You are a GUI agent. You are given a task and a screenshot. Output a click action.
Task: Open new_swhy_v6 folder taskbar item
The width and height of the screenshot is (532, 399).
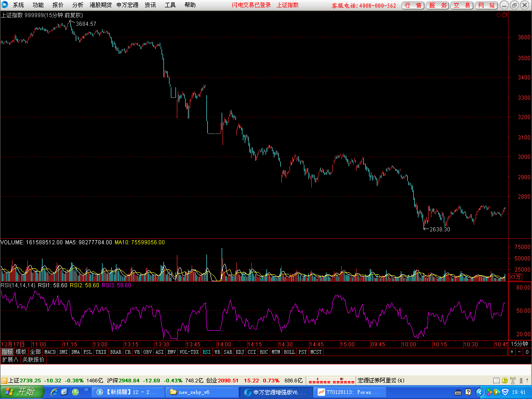pos(201,392)
